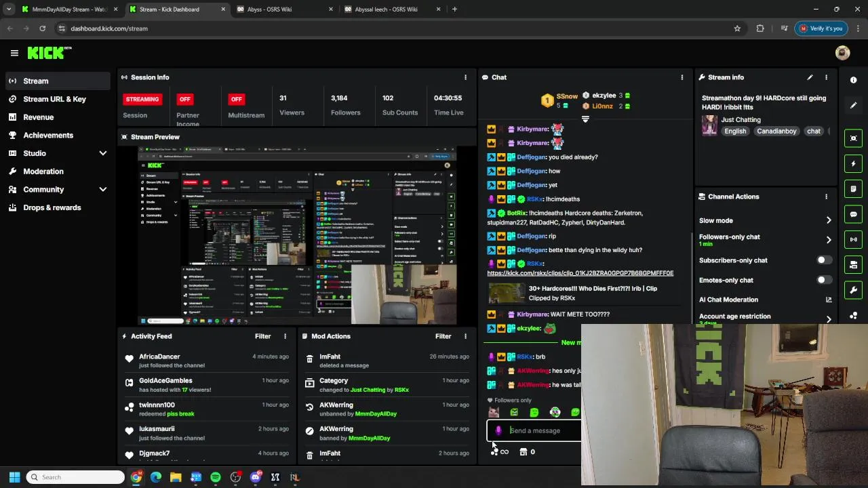This screenshot has height=488, width=868.
Task: Click the wrench icon in right rail
Action: tap(853, 290)
